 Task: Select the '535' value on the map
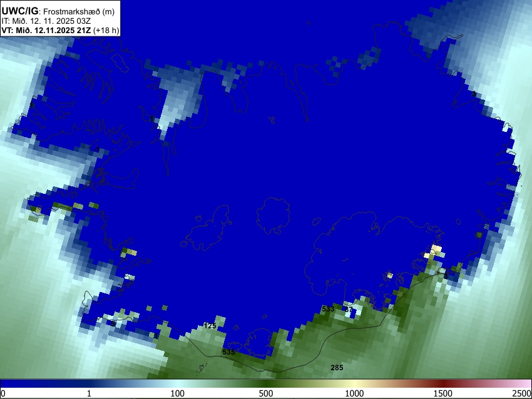pos(228,352)
